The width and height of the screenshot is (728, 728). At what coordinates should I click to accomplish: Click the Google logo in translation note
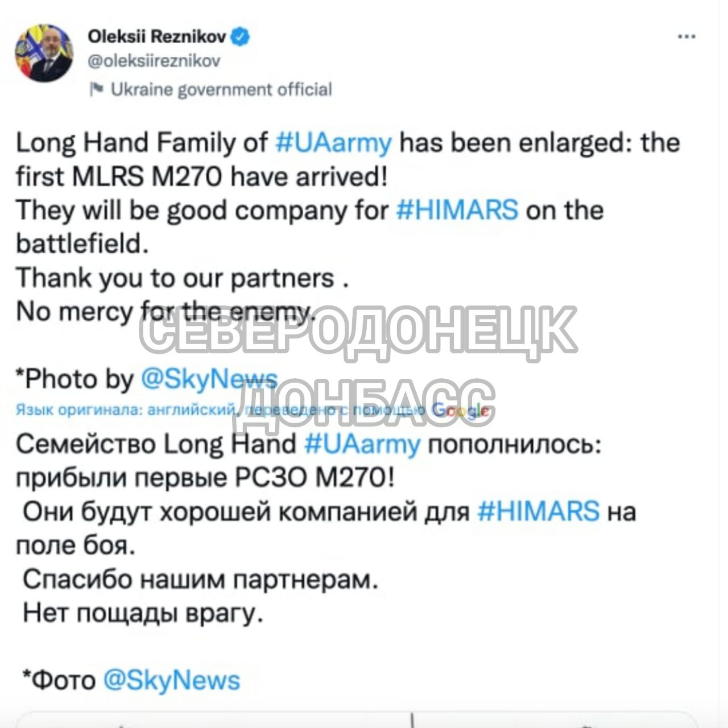460,409
